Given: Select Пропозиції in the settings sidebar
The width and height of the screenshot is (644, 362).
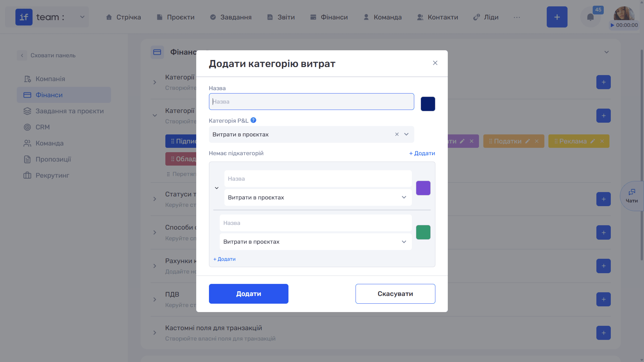Looking at the screenshot, I should 64,159.
